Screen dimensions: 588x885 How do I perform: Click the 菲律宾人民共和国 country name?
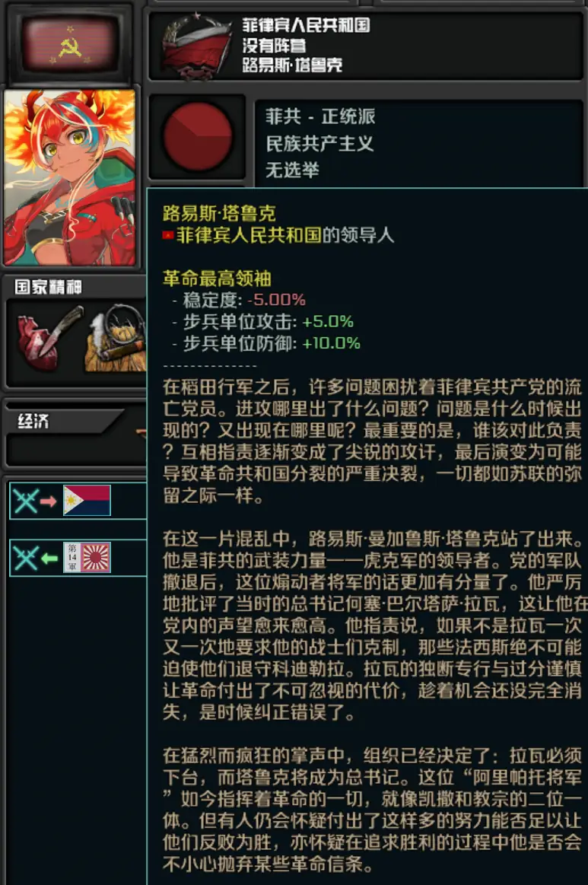pos(306,25)
